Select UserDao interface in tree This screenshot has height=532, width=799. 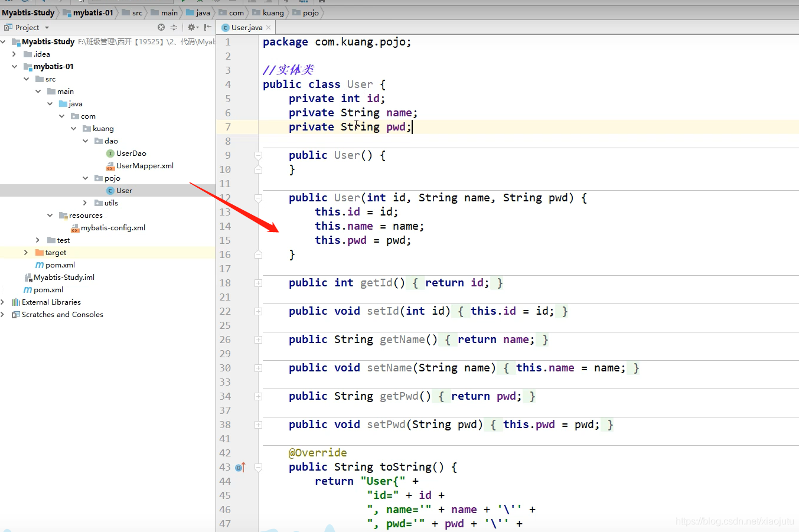click(131, 154)
